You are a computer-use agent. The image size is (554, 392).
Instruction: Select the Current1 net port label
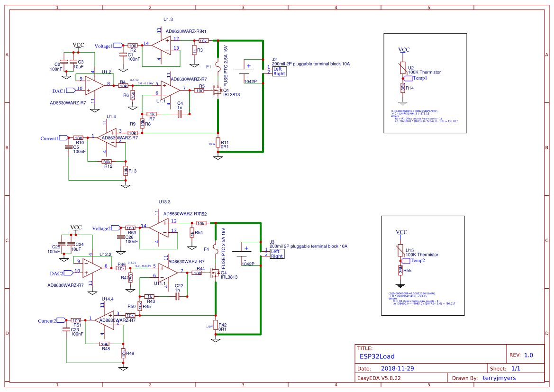click(x=54, y=138)
